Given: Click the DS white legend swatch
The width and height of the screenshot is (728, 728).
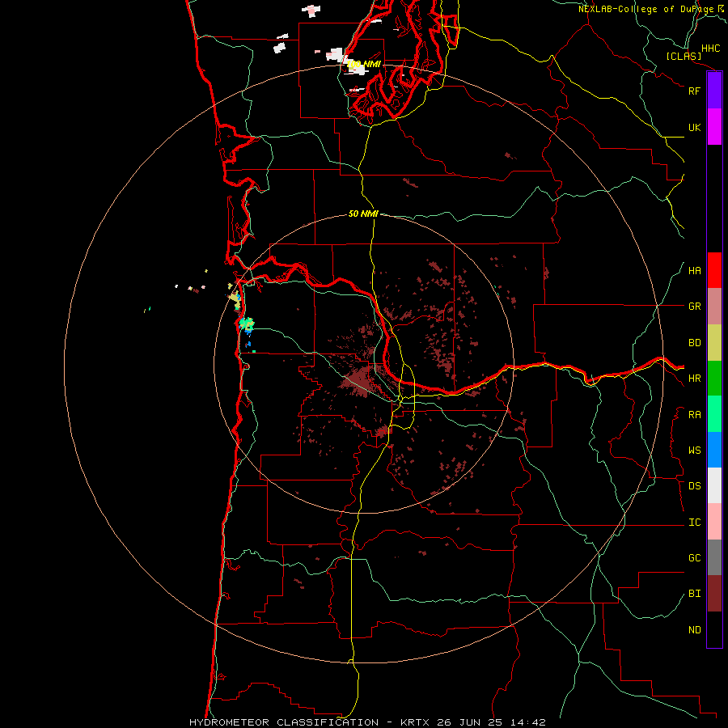Looking at the screenshot, I should click(714, 485).
